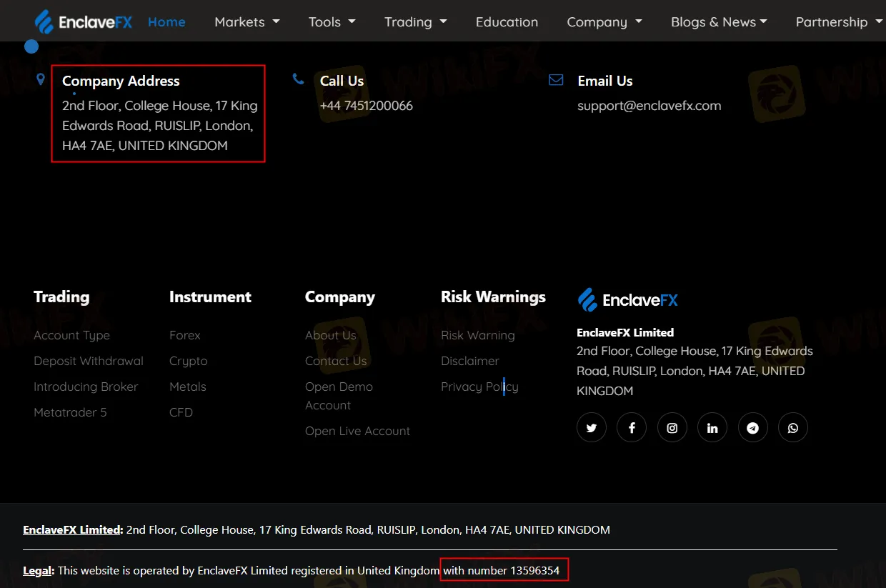Open the Privacy Policy link

[x=479, y=387]
